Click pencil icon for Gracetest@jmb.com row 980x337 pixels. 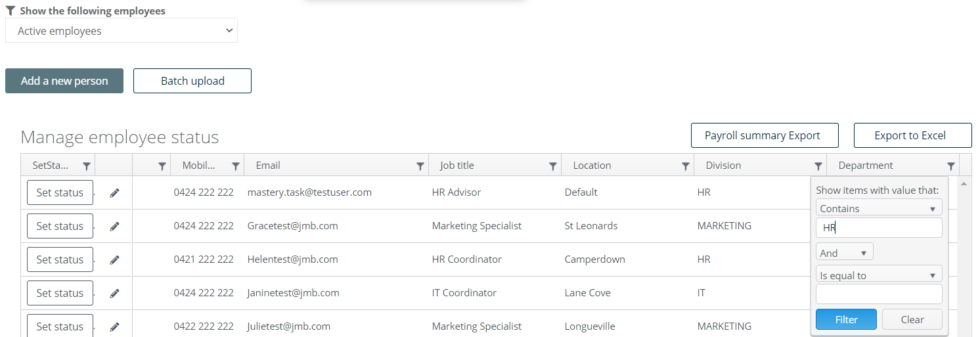[114, 227]
